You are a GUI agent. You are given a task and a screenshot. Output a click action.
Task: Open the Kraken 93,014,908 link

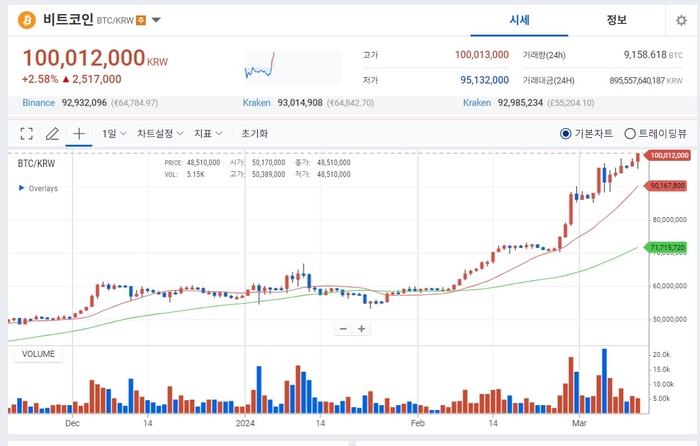(x=257, y=103)
